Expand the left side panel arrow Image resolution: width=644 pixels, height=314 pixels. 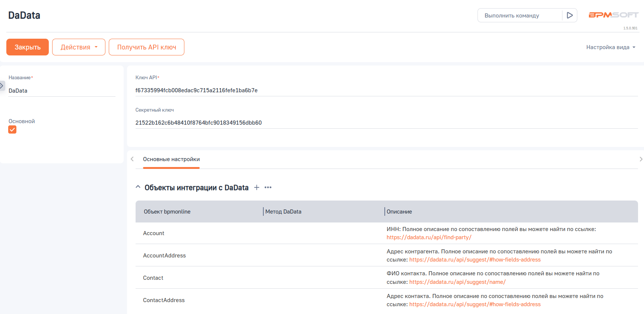(x=2, y=86)
